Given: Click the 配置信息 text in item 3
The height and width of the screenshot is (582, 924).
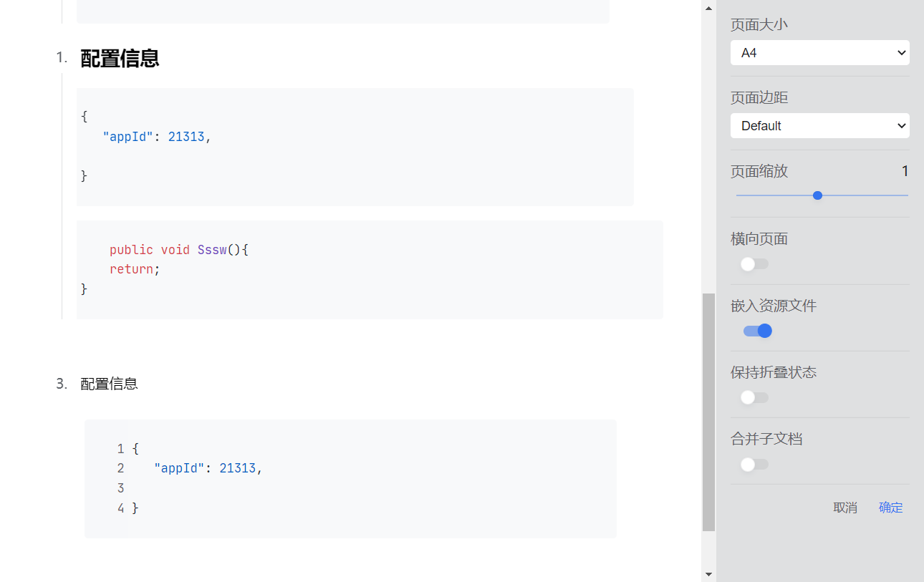Looking at the screenshot, I should coord(109,384).
